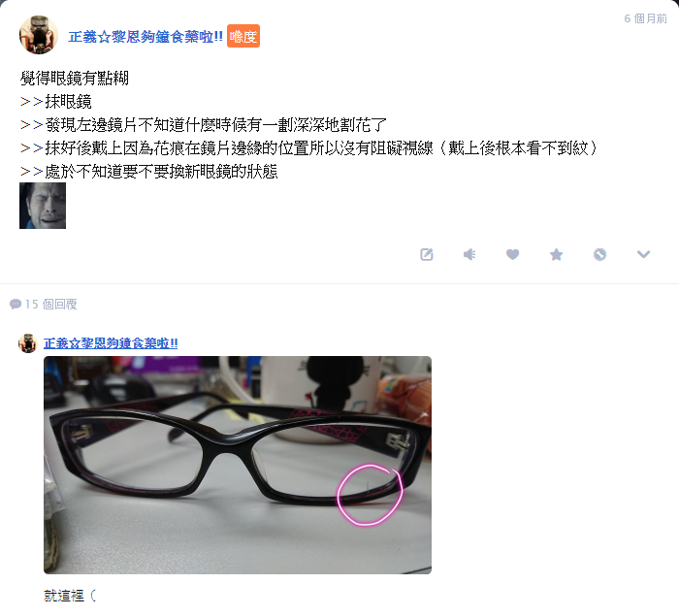This screenshot has width=679, height=616.
Task: Click the reply text 就這裡
Action: [64, 596]
